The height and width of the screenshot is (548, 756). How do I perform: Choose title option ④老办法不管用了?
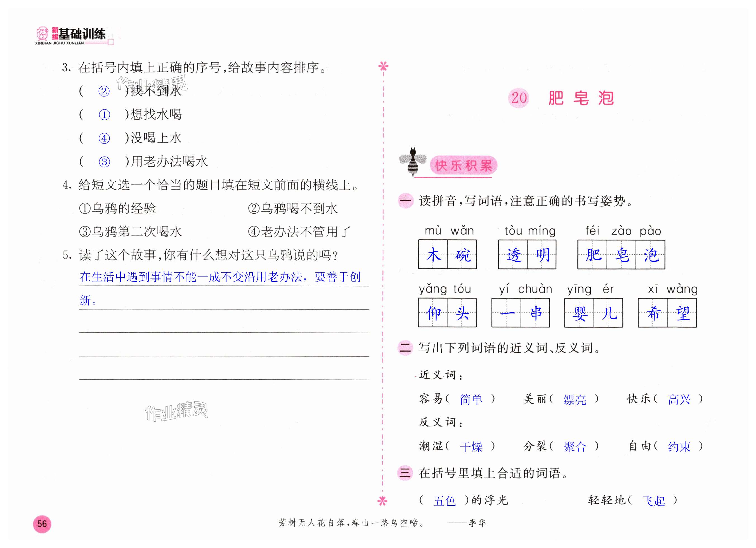[299, 232]
